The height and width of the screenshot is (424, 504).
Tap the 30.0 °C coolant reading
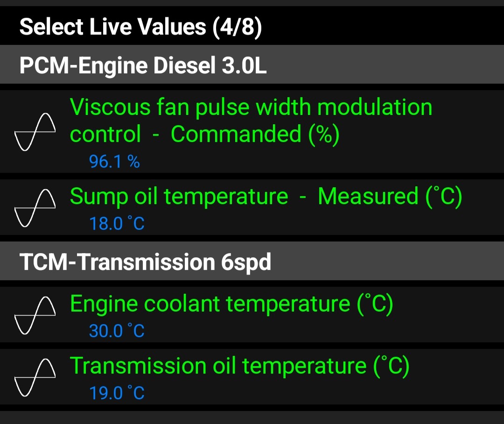(117, 331)
